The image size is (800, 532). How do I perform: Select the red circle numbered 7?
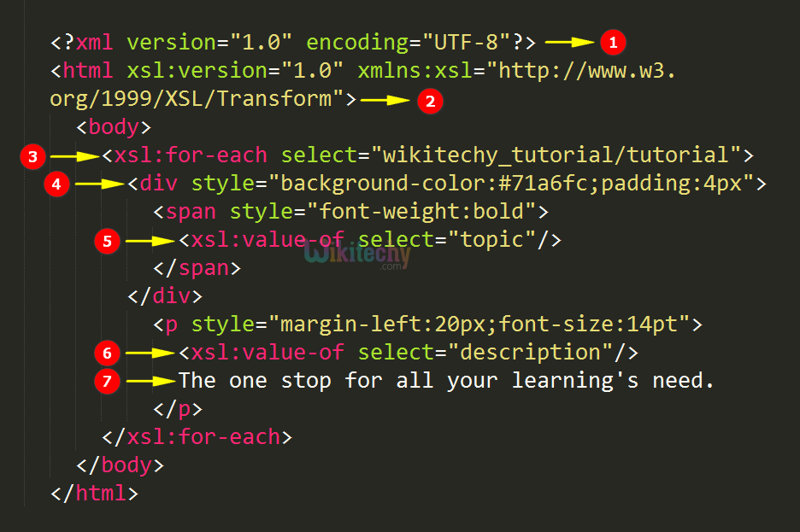coord(108,382)
